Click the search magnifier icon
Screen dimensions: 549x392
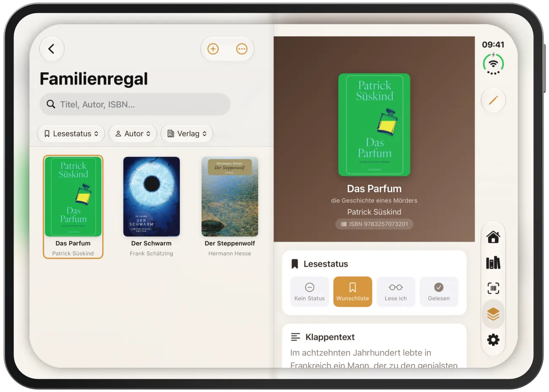(x=51, y=104)
